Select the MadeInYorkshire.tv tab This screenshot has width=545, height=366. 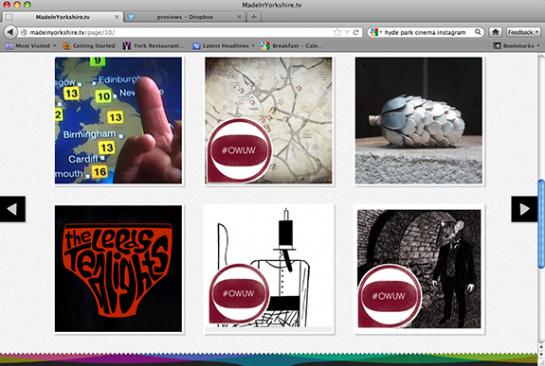(63, 17)
